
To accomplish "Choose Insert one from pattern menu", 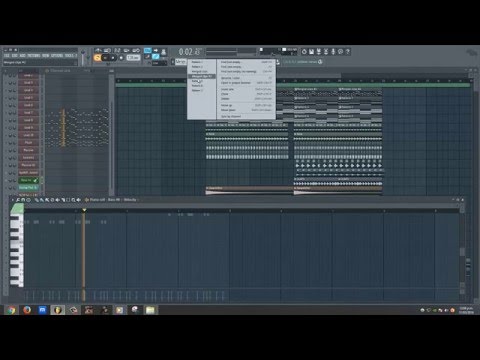I will 246,89.
